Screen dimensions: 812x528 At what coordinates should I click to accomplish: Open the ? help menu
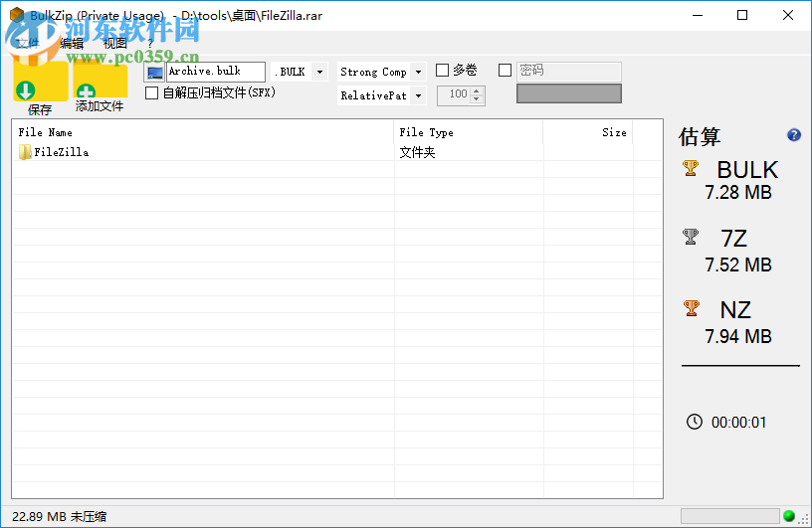[150, 44]
